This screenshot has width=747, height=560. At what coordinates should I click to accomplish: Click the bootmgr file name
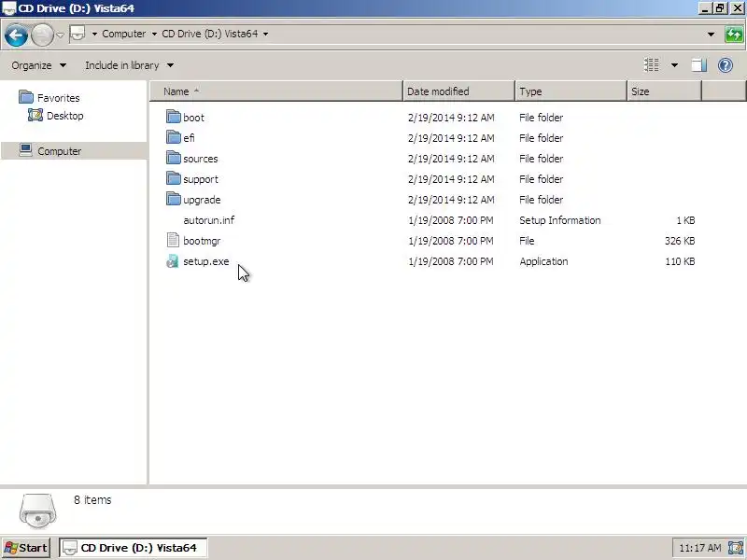[202, 241]
